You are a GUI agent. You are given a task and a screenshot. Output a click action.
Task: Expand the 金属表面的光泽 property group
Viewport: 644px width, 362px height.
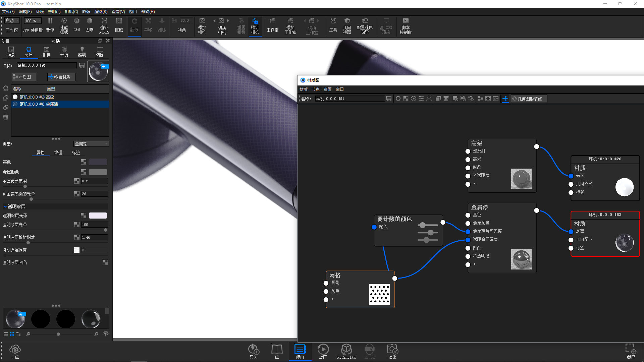[5, 194]
